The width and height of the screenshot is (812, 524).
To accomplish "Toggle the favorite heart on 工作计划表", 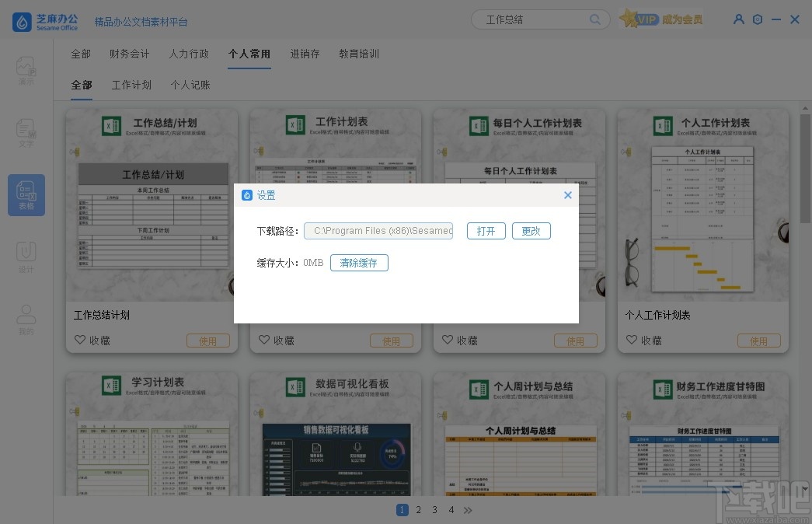I will 264,340.
